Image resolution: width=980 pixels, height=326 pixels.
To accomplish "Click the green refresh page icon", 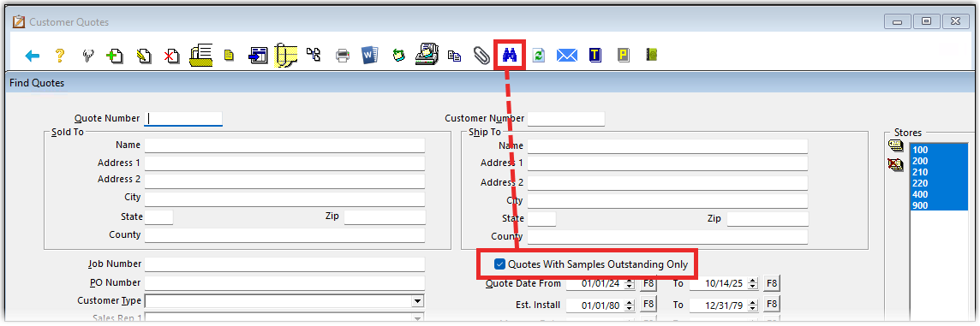I will (538, 56).
